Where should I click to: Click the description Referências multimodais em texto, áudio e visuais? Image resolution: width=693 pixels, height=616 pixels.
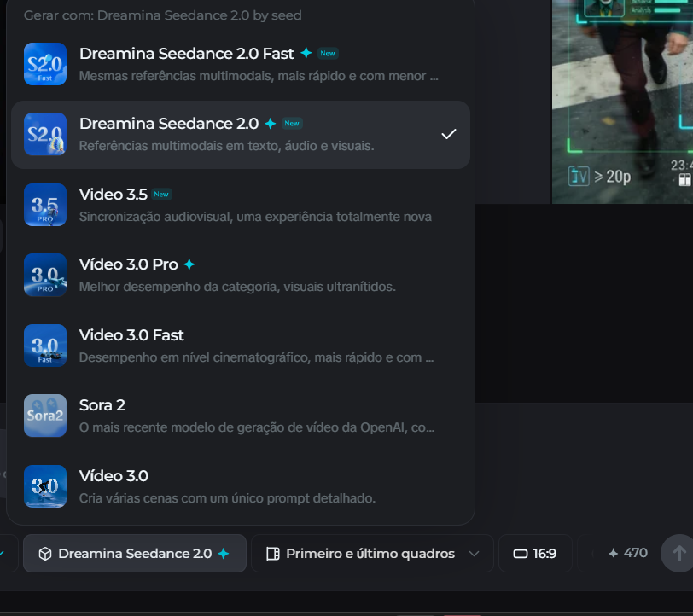click(x=227, y=146)
